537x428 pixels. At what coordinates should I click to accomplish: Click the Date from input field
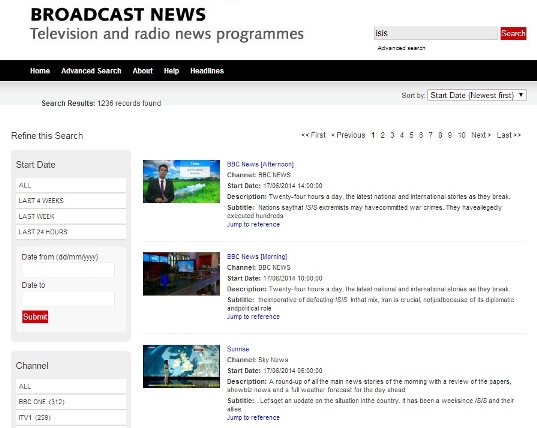pos(68,270)
